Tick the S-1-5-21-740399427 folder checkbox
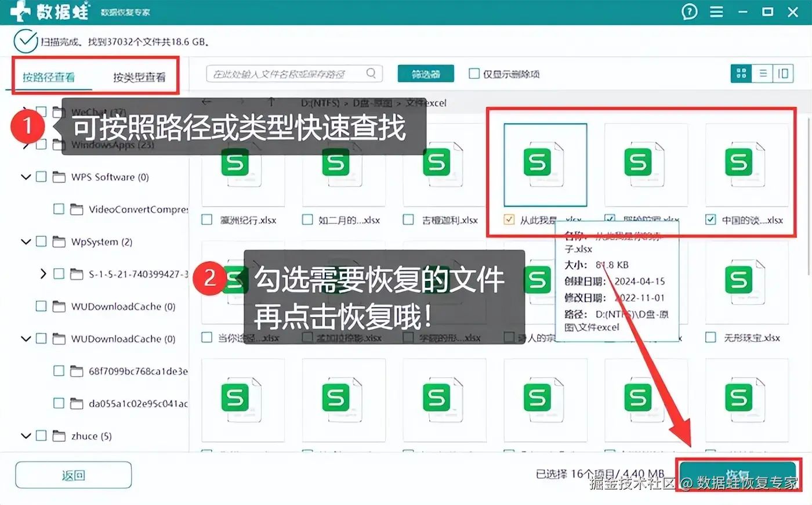 (59, 273)
